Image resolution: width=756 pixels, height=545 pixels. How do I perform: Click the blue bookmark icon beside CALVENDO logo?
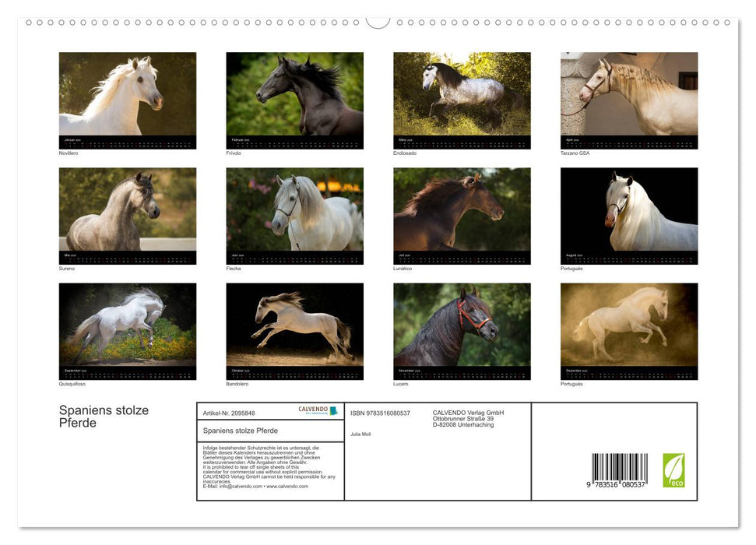[x=335, y=410]
